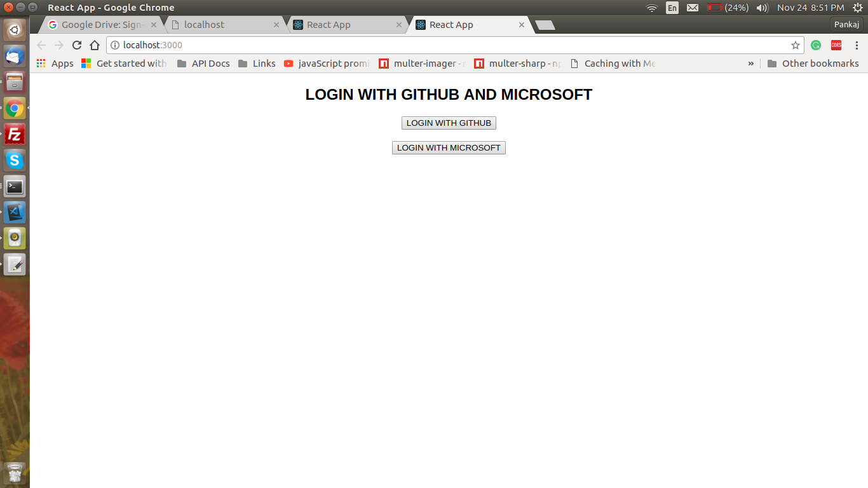Open Ubuntu dash search from the launcher
This screenshot has width=868, height=488.
[15, 29]
